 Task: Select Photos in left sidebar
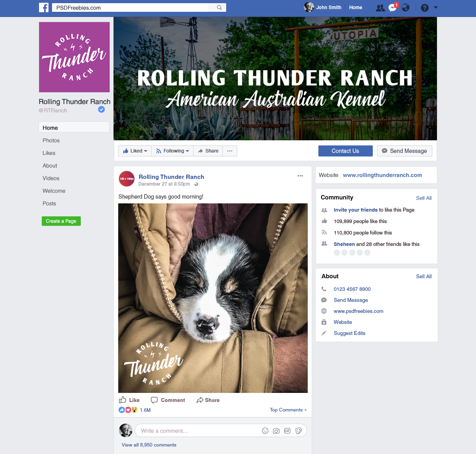click(51, 140)
